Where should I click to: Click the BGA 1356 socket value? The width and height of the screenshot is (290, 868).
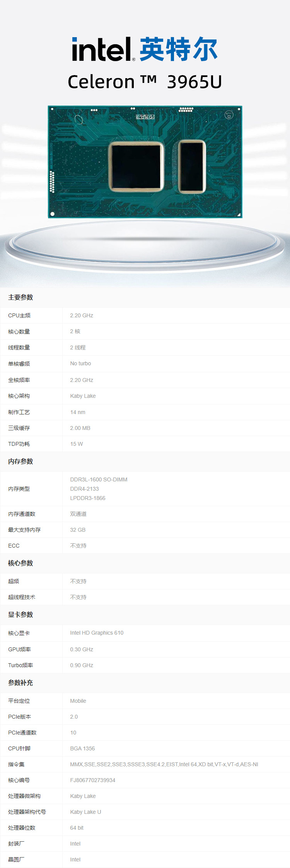pyautogui.click(x=82, y=748)
